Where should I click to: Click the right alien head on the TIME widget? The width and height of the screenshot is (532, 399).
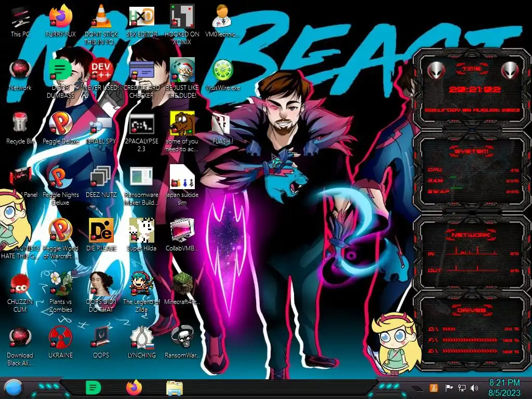(510, 70)
